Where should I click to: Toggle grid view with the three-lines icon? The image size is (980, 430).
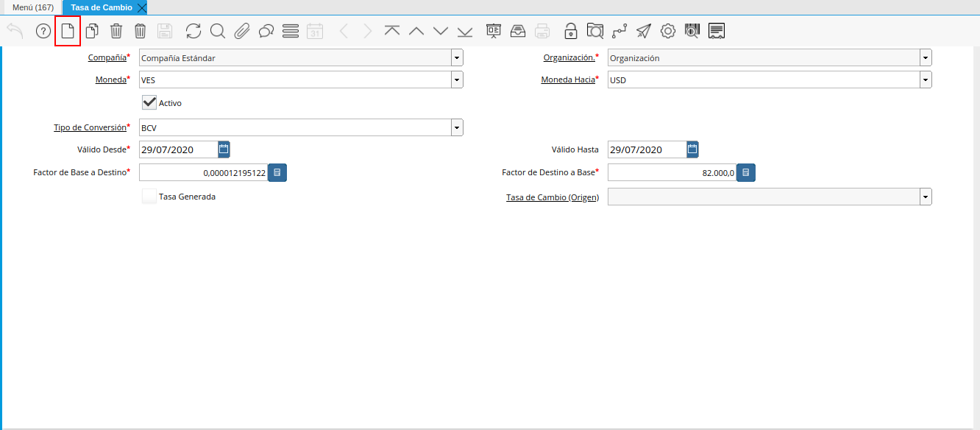pyautogui.click(x=291, y=31)
